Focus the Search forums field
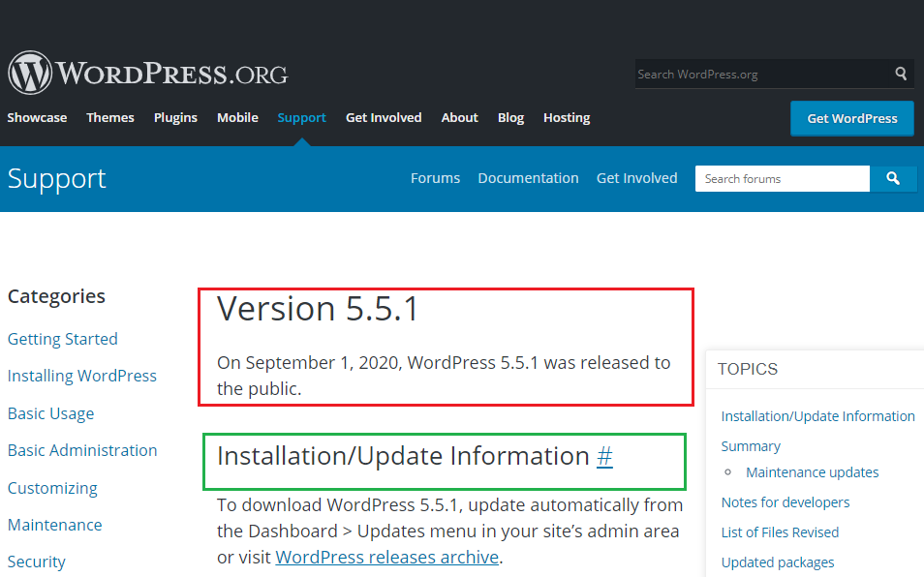Viewport: 924px width, 577px height. pos(783,178)
